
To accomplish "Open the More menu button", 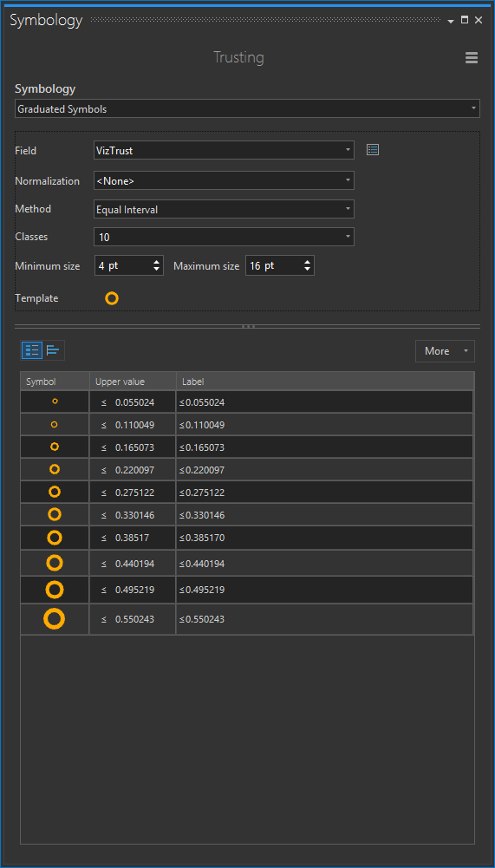I will click(x=445, y=351).
